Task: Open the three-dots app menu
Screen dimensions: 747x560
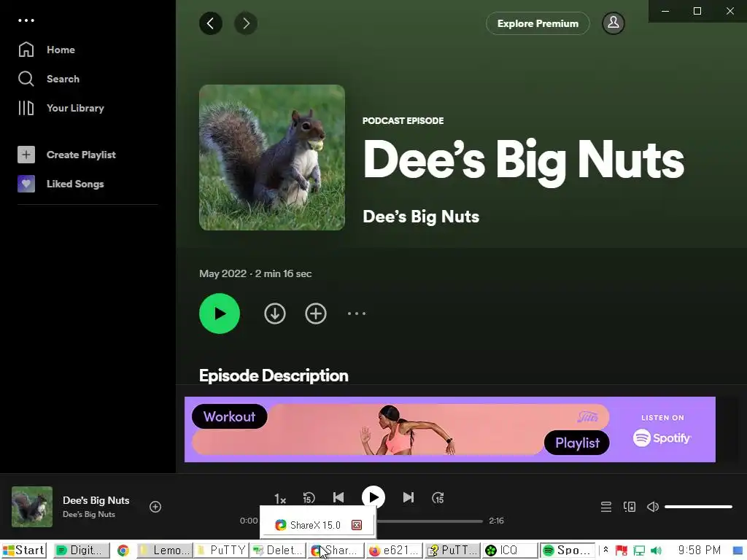Action: [26, 20]
